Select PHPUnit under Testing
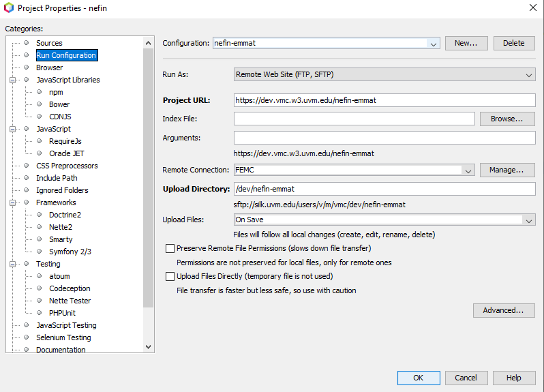 62,313
